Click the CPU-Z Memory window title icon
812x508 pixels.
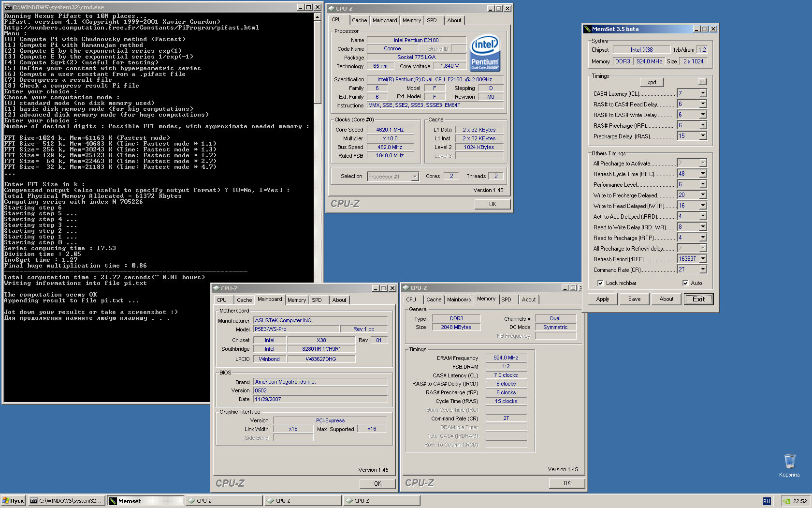pos(406,288)
